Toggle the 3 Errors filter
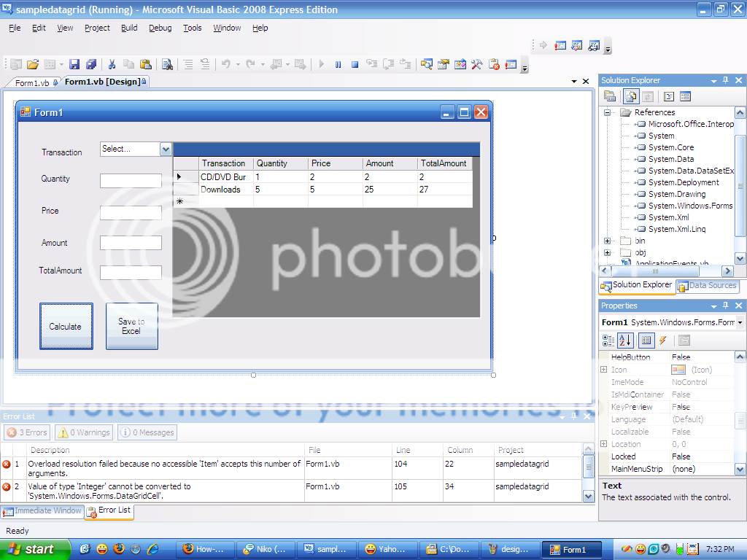The image size is (747, 560). click(x=27, y=432)
